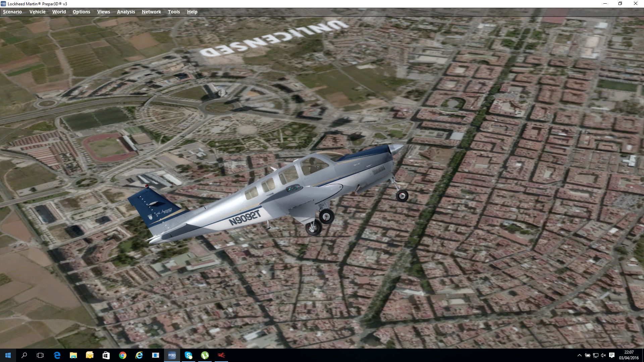Open the clock showing 22:07
Image resolution: width=644 pixels, height=362 pixels.
coord(629,355)
